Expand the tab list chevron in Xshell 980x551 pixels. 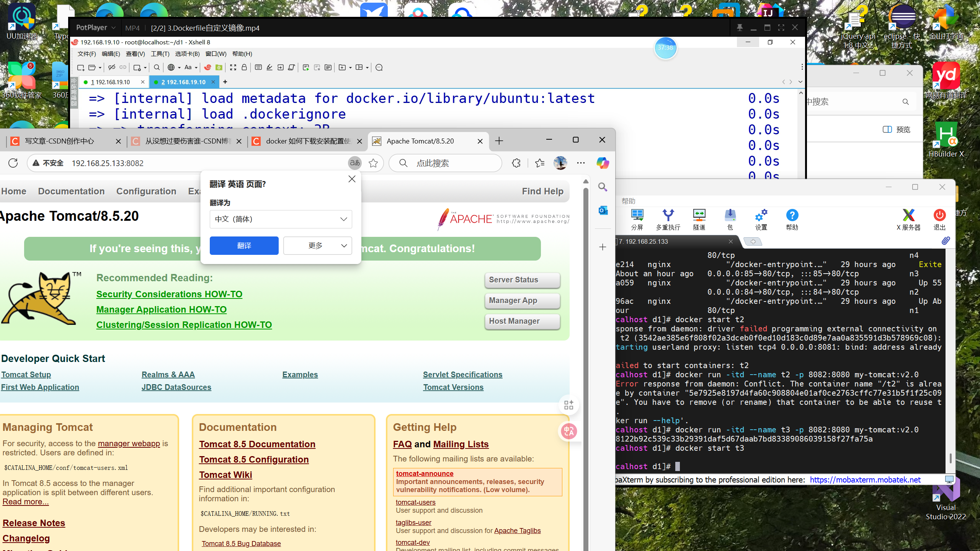pos(800,82)
